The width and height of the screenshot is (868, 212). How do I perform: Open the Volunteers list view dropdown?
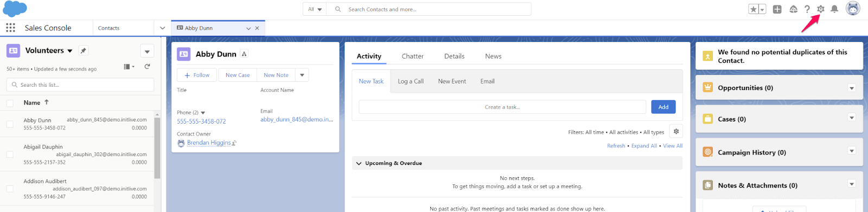(70, 51)
